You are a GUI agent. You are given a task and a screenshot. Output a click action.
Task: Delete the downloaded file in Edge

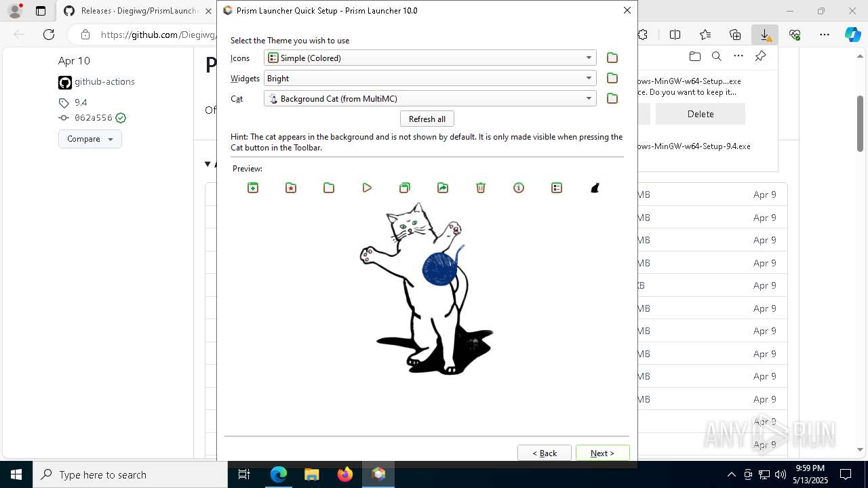(x=701, y=114)
